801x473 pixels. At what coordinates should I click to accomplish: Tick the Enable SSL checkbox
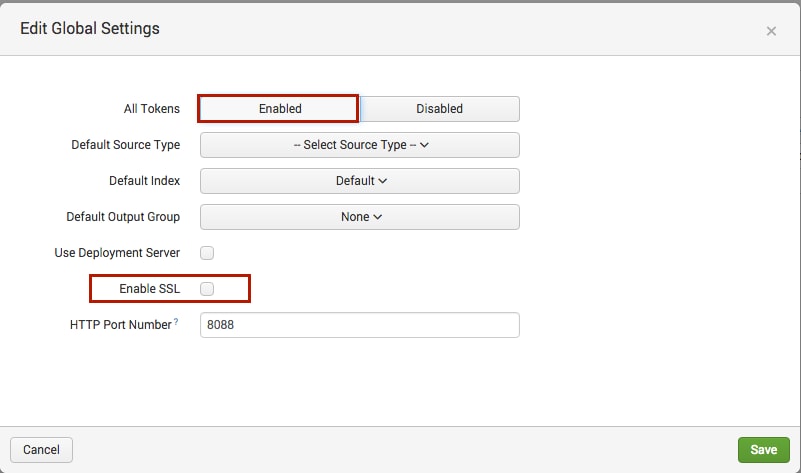pos(207,289)
